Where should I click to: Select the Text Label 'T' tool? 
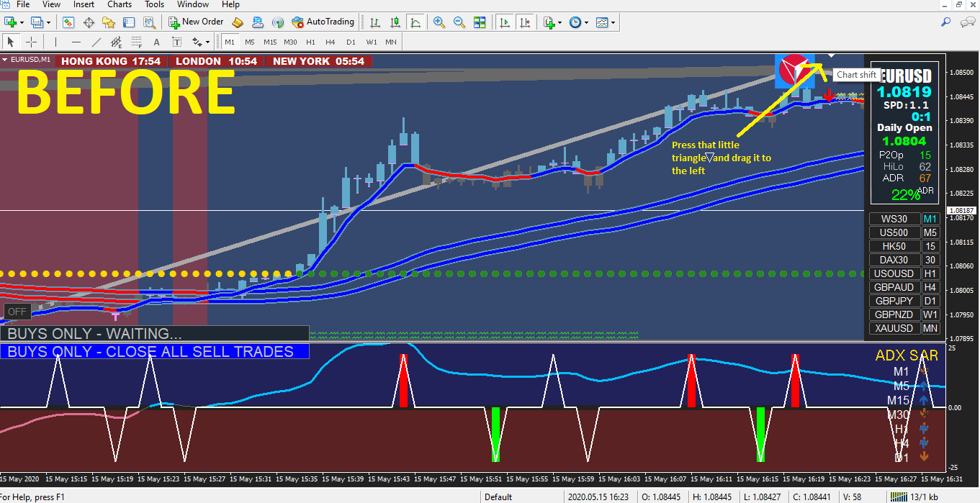(x=176, y=42)
